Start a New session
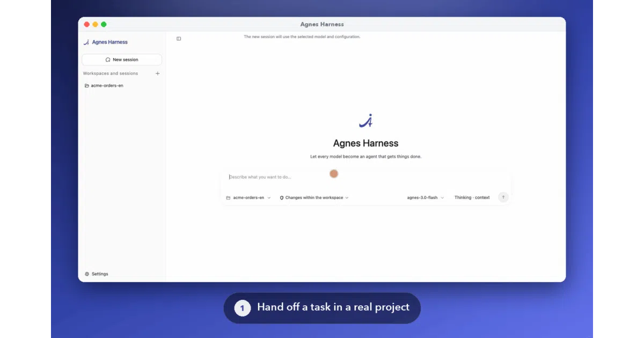 pos(122,60)
